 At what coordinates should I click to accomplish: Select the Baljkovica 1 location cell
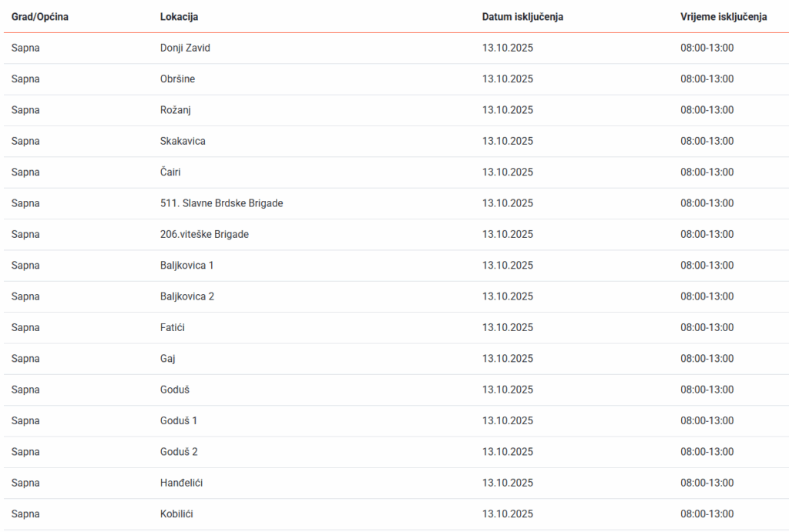186,266
